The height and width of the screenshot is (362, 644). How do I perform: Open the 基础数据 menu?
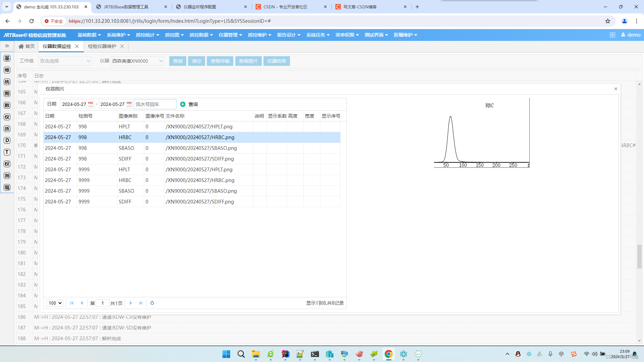pos(89,35)
